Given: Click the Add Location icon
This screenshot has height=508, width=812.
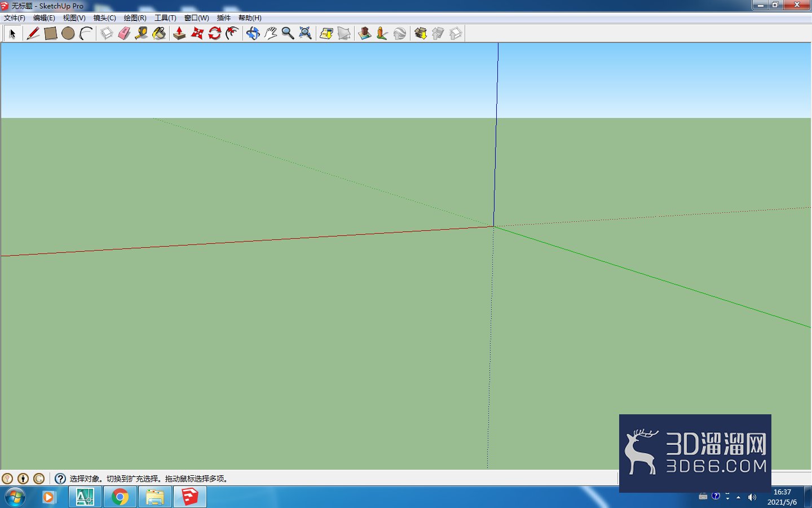Looking at the screenshot, I should point(326,33).
